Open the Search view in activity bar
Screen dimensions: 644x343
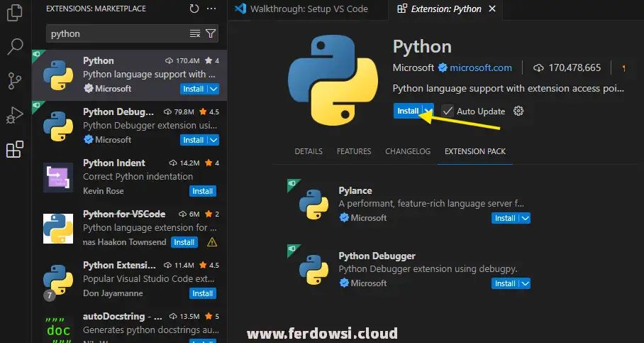[x=15, y=46]
